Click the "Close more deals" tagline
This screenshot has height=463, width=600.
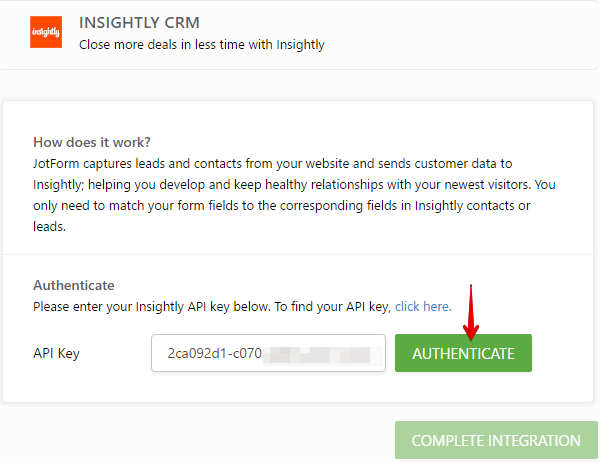point(201,45)
